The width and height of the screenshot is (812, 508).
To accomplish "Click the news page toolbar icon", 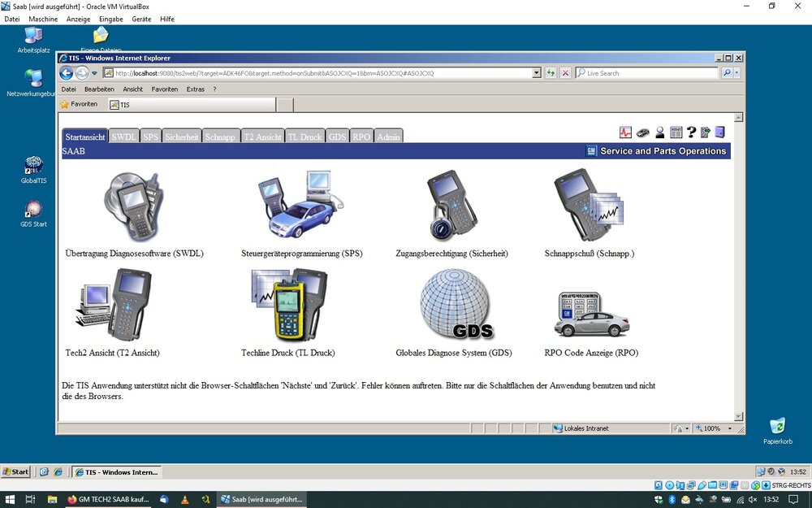I will 676,132.
